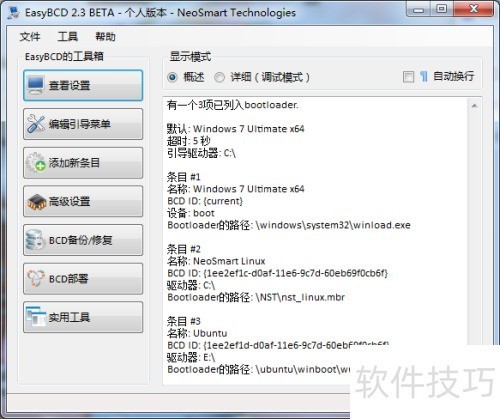This screenshot has width=500, height=419.
Task: Click the line 引导驱动器: C:\
Action: point(201,153)
